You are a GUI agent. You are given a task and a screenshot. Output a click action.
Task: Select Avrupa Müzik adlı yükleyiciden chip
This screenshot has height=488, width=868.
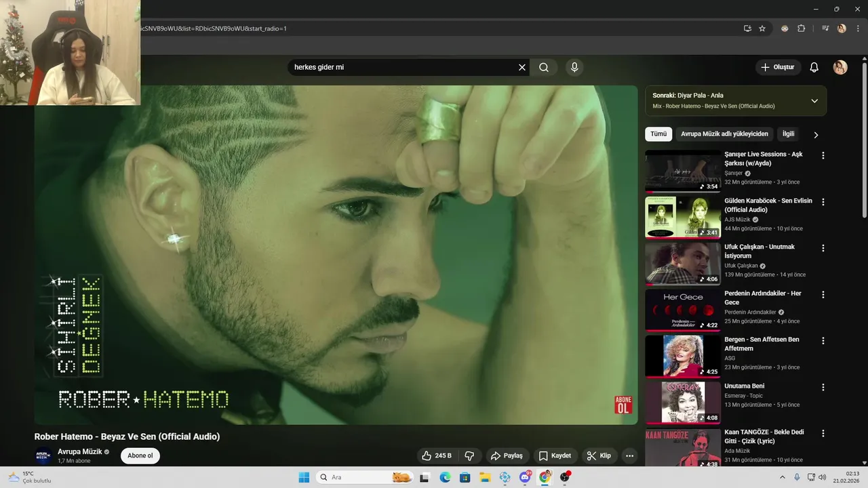[724, 134]
